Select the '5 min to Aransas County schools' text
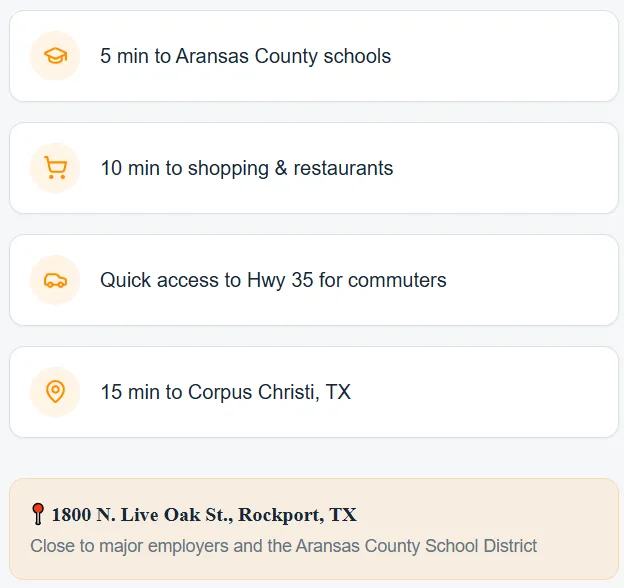 pos(245,56)
